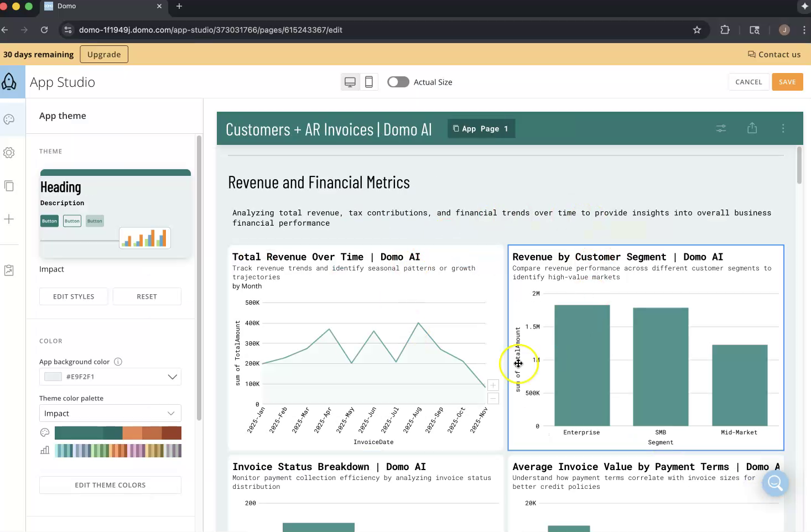Click the theme color palette strip
The width and height of the screenshot is (811, 532).
118,432
